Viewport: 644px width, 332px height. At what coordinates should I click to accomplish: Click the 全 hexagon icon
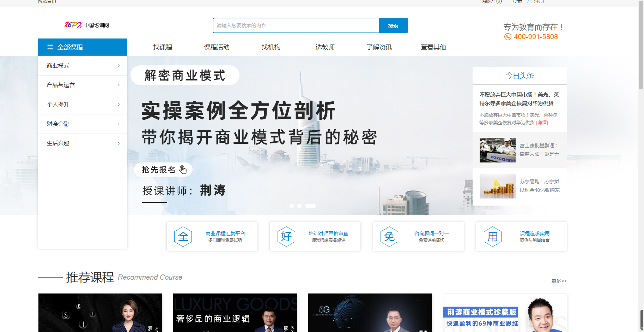pyautogui.click(x=183, y=237)
